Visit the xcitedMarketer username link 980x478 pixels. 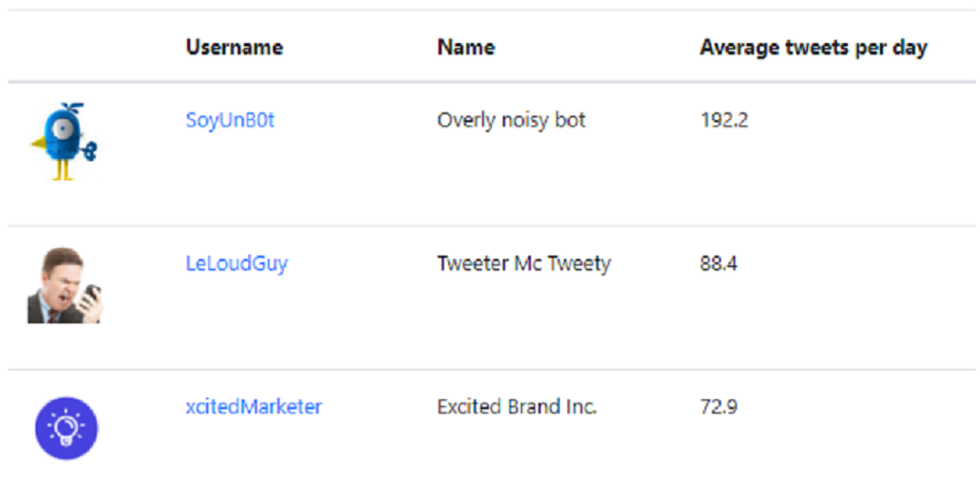coord(254,407)
